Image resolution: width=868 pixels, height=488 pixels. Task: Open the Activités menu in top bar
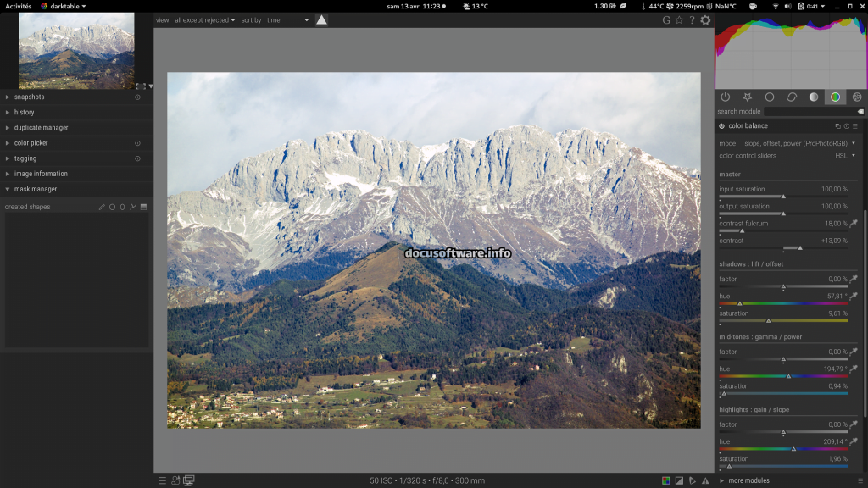(x=19, y=6)
